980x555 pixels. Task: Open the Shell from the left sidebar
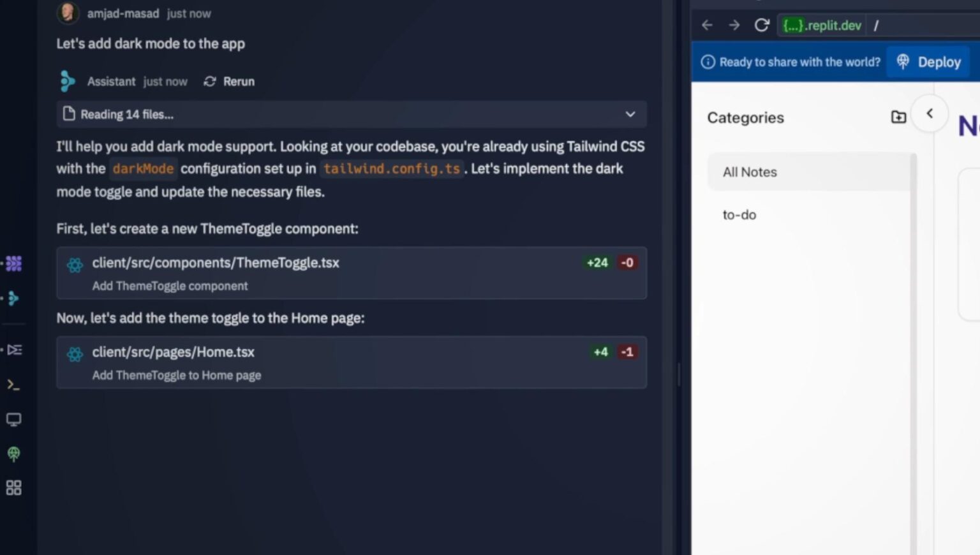[x=13, y=384]
